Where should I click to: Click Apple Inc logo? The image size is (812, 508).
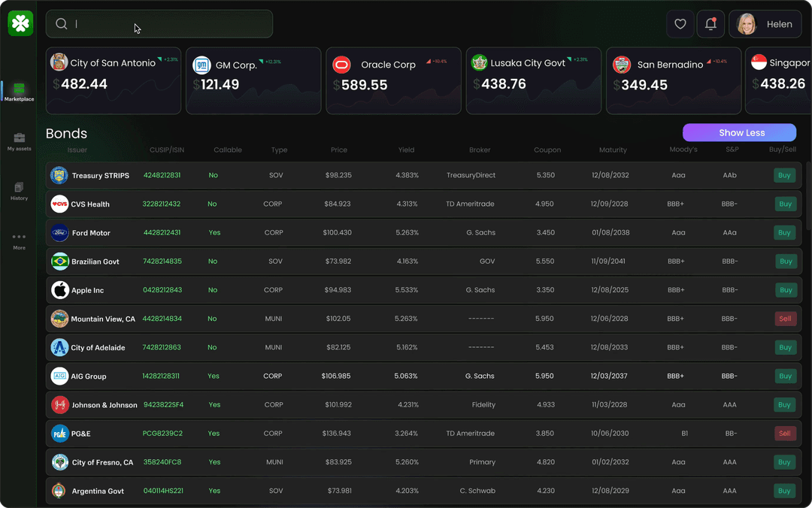pyautogui.click(x=59, y=290)
